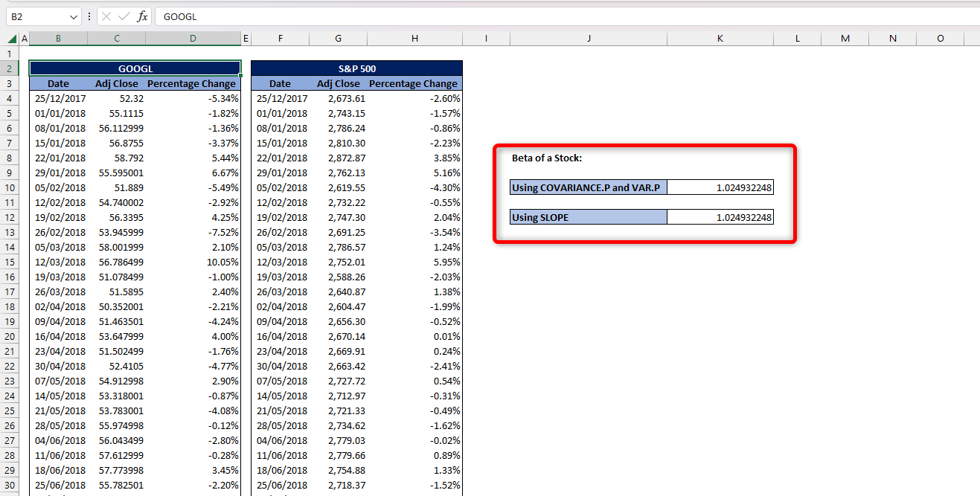Click GOOGL percentage change 6.67%
Viewport: 980px width, 496px height.
pos(193,173)
